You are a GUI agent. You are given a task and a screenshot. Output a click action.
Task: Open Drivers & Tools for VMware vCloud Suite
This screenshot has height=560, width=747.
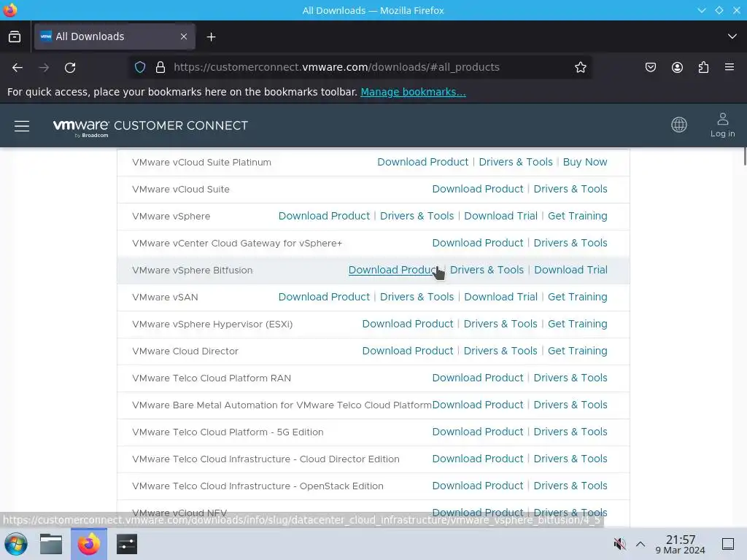[570, 189]
